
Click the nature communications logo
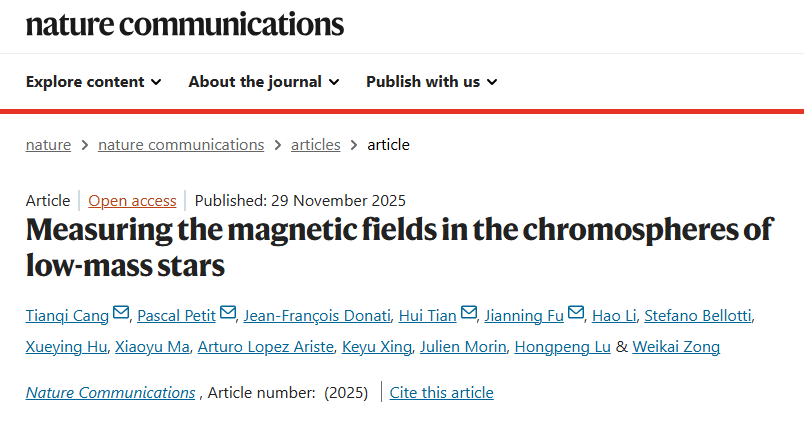185,25
